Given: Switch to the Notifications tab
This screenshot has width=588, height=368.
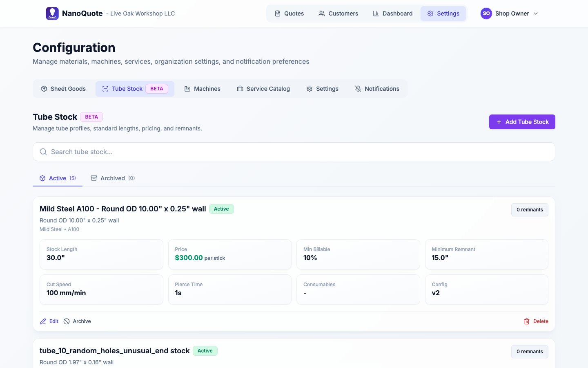Looking at the screenshot, I should 377,89.
